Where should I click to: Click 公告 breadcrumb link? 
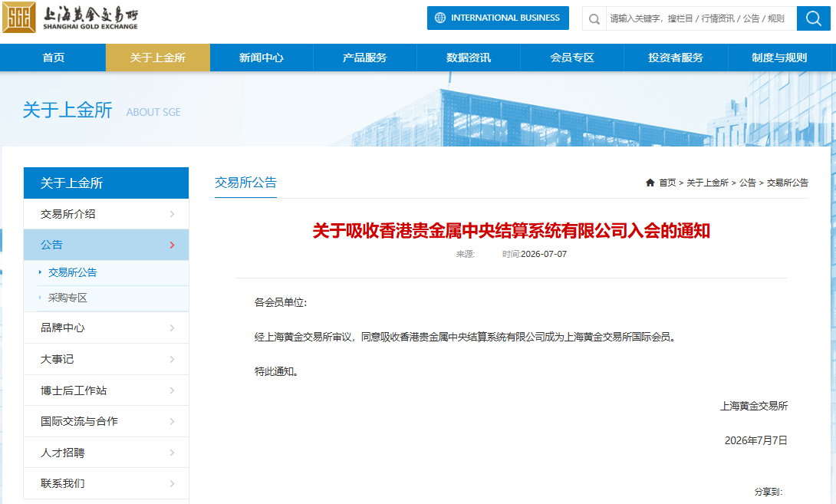[x=748, y=183]
